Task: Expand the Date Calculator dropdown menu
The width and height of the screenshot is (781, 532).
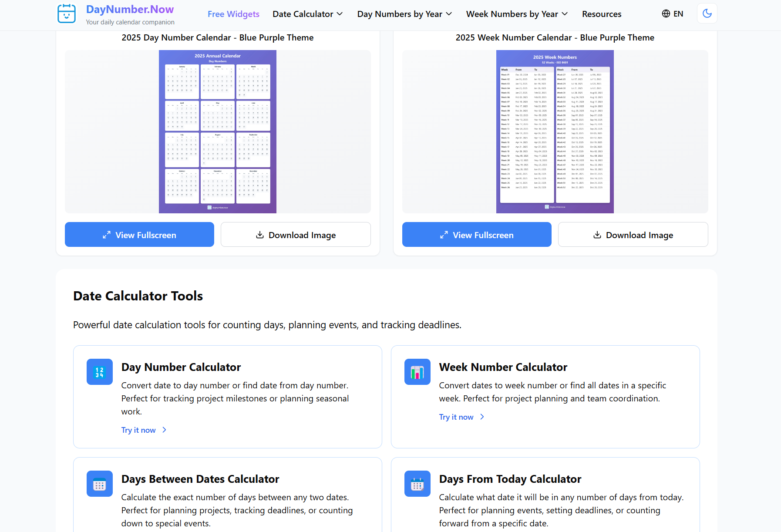Action: 307,14
